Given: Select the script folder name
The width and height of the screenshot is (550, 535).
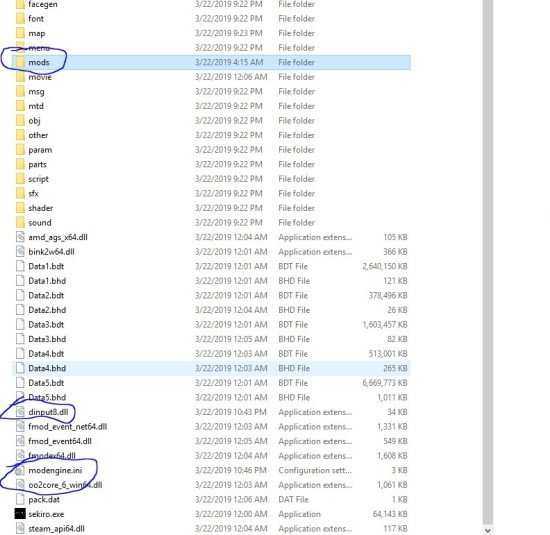Looking at the screenshot, I should tap(38, 179).
